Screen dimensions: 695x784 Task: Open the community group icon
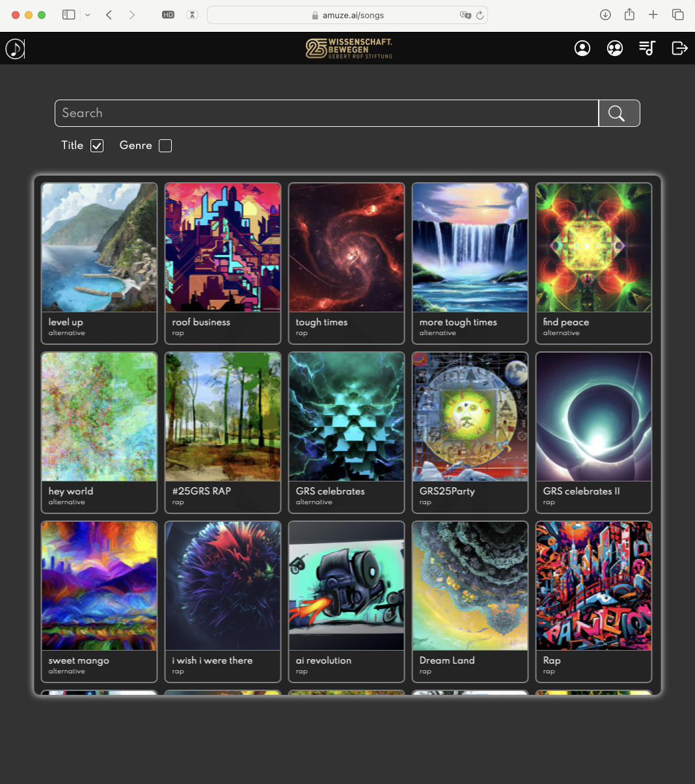tap(615, 48)
